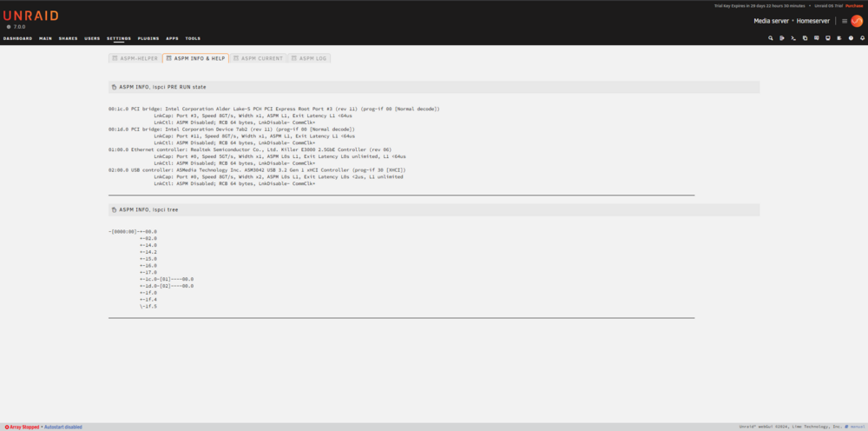Click tree entry 16.0

[148, 265]
